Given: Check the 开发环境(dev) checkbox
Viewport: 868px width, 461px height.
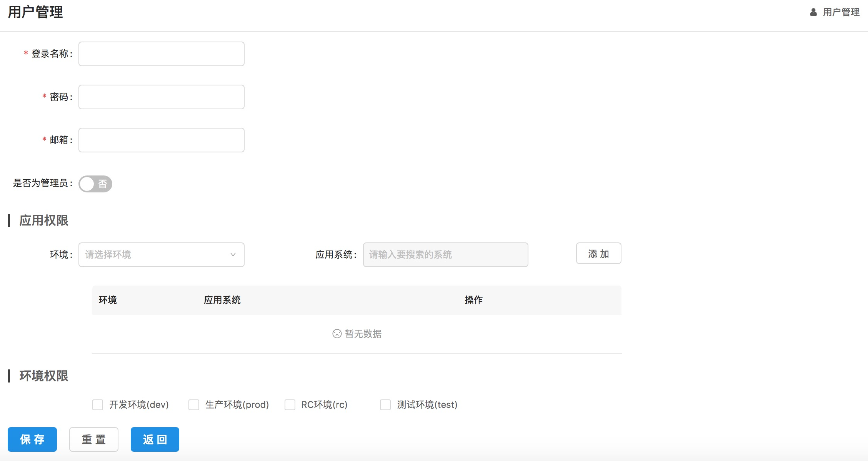Looking at the screenshot, I should [x=98, y=405].
